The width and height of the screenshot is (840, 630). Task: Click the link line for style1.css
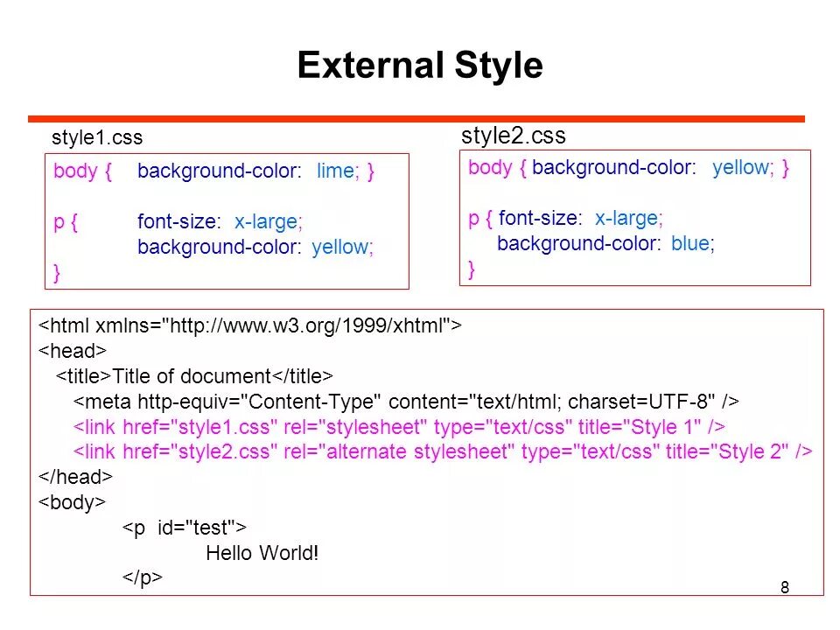click(399, 427)
